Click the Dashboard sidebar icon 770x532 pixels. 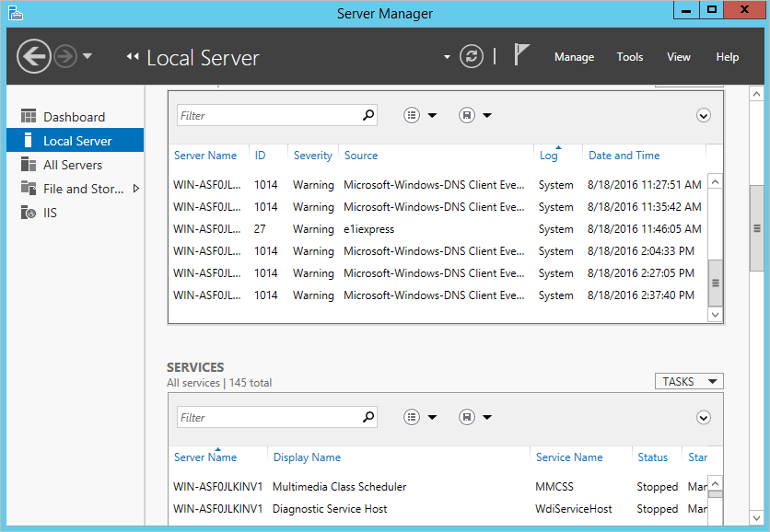(x=28, y=117)
